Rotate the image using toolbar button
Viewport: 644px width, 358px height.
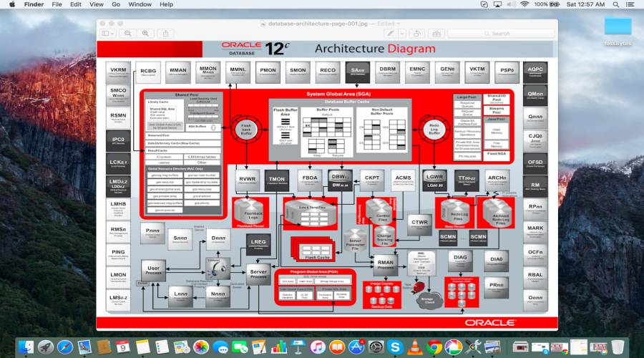coord(416,34)
